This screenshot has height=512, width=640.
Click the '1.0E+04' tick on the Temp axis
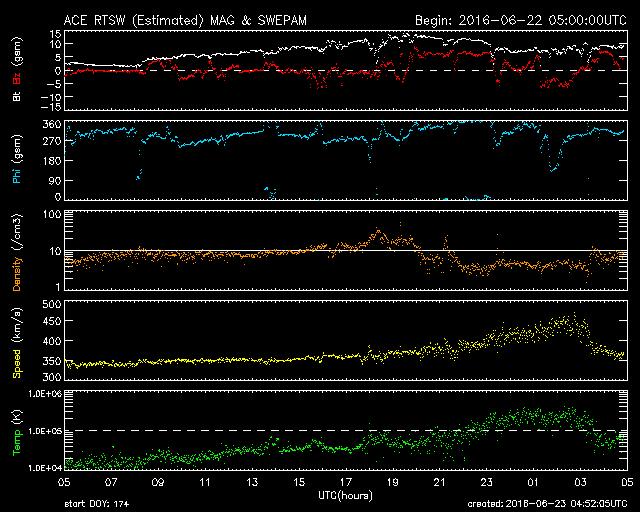click(45, 468)
